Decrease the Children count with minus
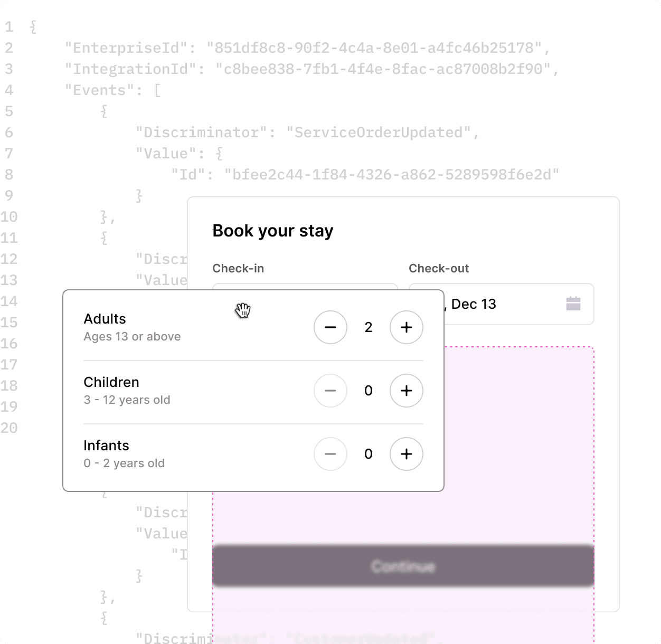This screenshot has height=644, width=661. 330,391
